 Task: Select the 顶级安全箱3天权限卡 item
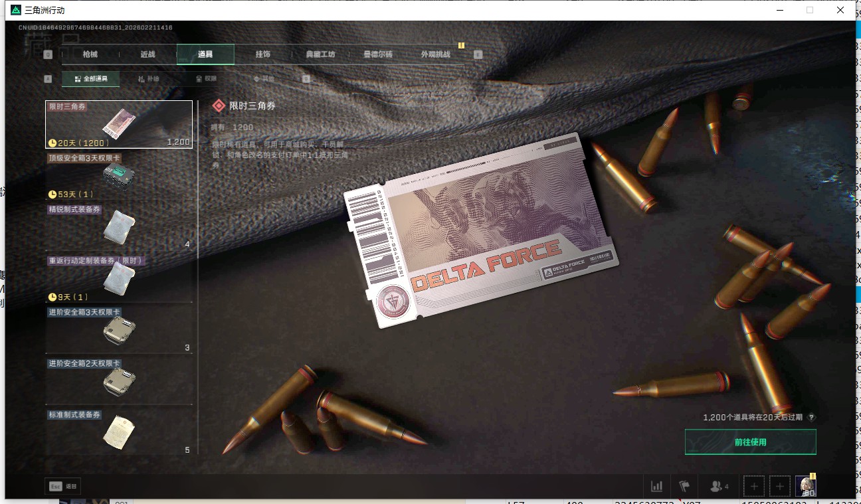click(118, 177)
